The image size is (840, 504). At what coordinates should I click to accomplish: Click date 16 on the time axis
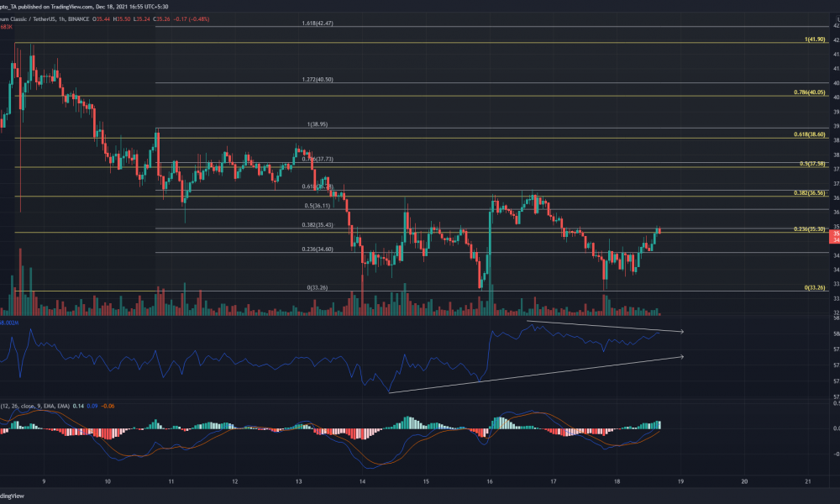pyautogui.click(x=490, y=481)
